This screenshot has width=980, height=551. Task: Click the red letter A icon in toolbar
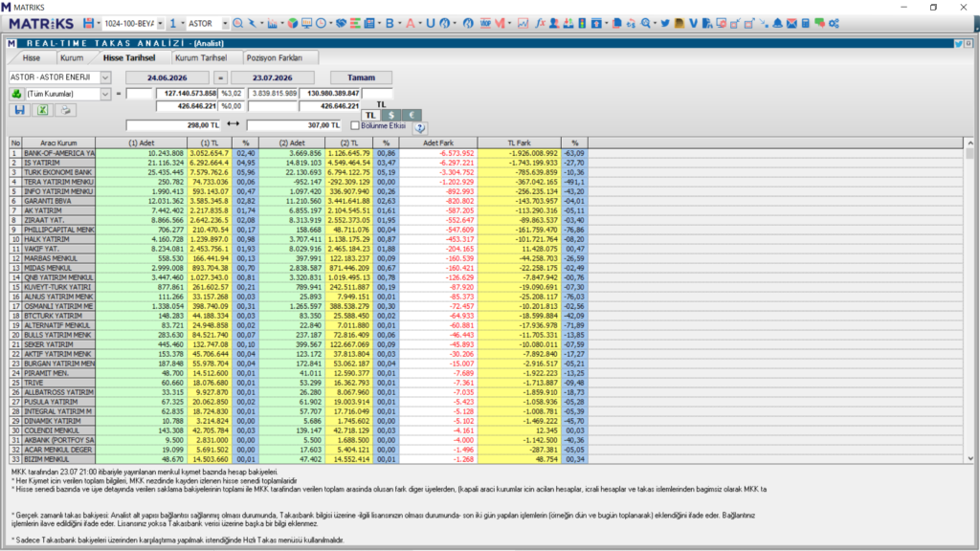coord(410,23)
